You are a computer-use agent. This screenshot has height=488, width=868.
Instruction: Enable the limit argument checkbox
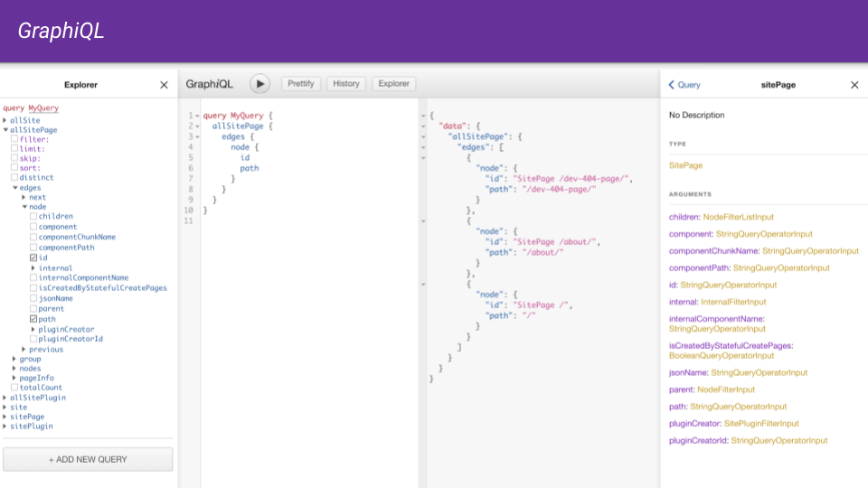click(x=14, y=148)
